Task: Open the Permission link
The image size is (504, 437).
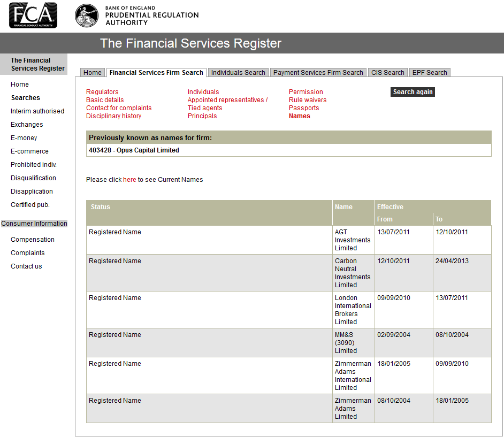Action: point(306,92)
